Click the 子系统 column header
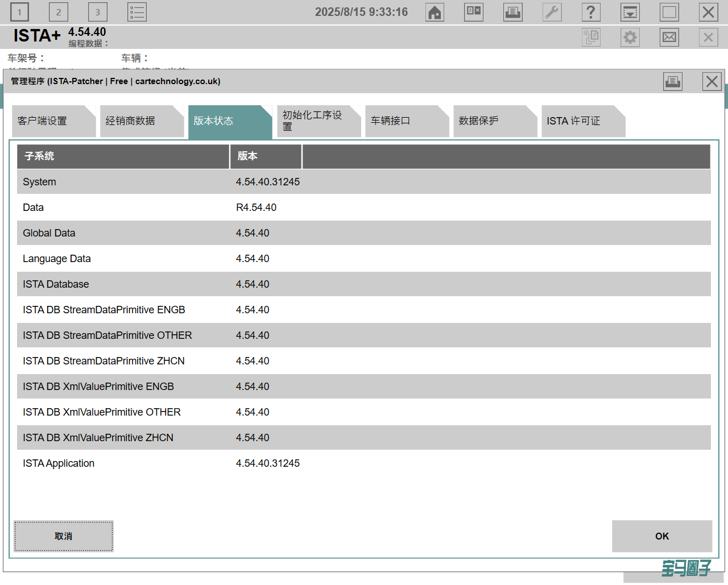The height and width of the screenshot is (585, 728). 123,156
